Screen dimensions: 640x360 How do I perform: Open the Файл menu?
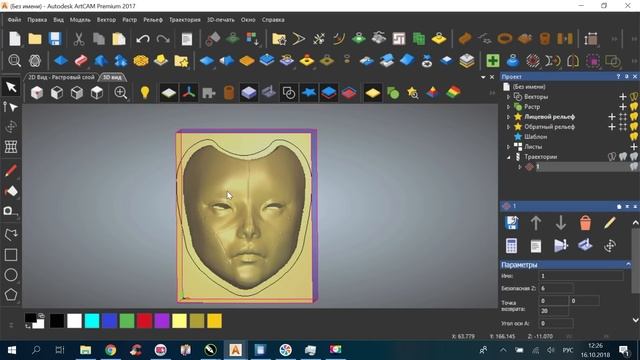click(x=14, y=20)
